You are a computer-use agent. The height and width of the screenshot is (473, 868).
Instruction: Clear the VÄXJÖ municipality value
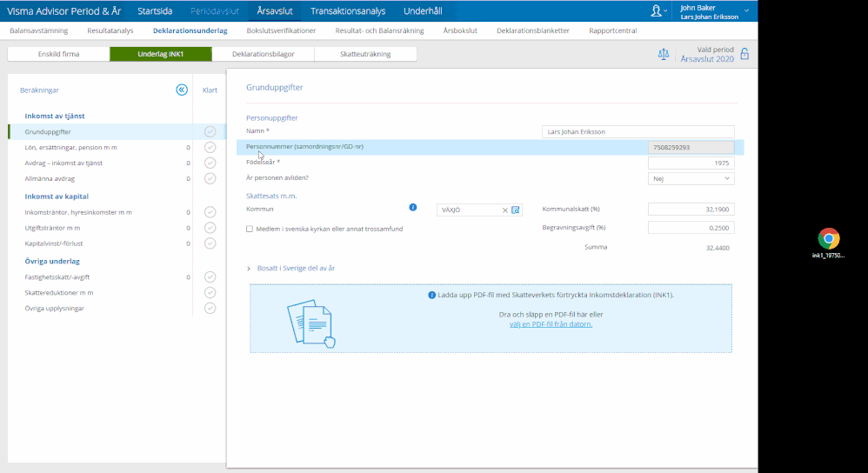pos(504,210)
